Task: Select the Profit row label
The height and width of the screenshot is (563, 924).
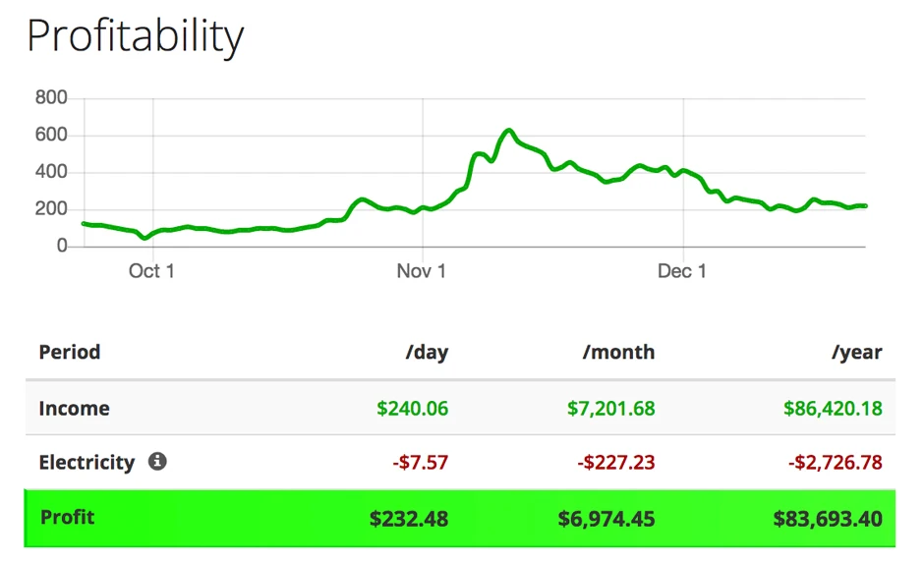Action: [x=68, y=517]
